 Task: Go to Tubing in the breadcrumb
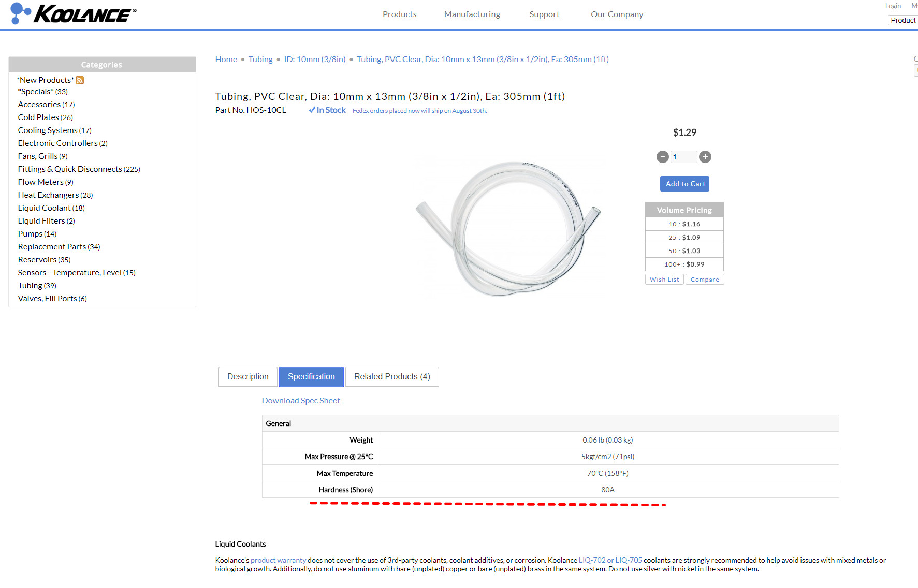click(260, 60)
